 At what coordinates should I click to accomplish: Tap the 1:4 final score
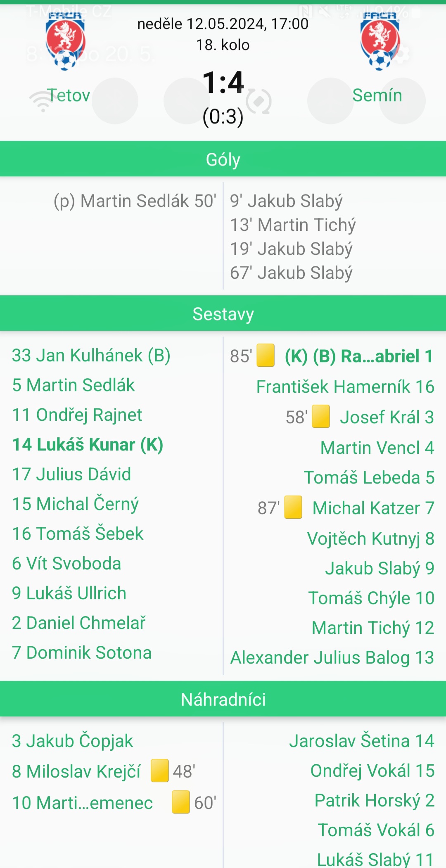223,82
